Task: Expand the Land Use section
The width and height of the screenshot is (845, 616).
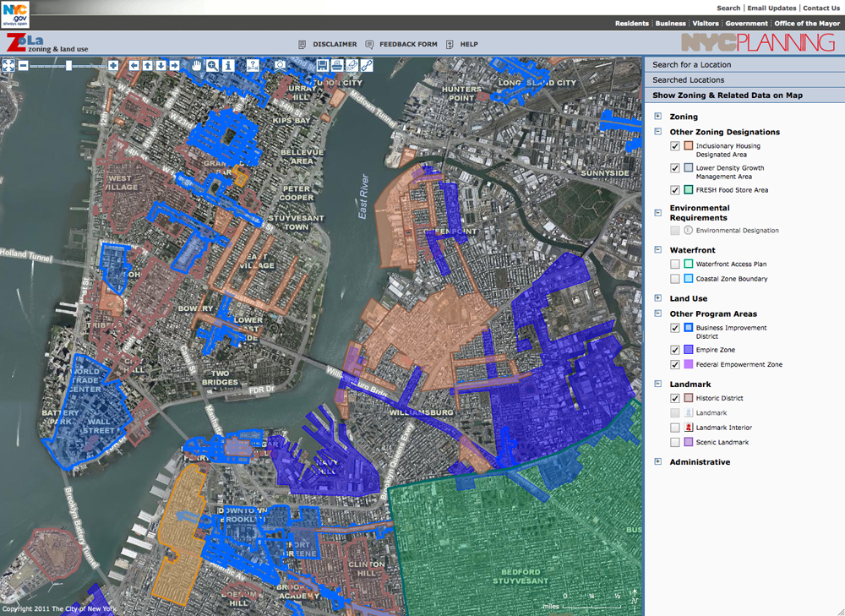Action: click(x=658, y=298)
